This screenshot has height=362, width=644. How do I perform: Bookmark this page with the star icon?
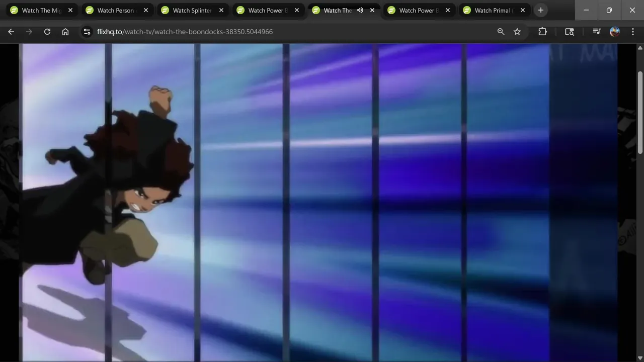517,32
